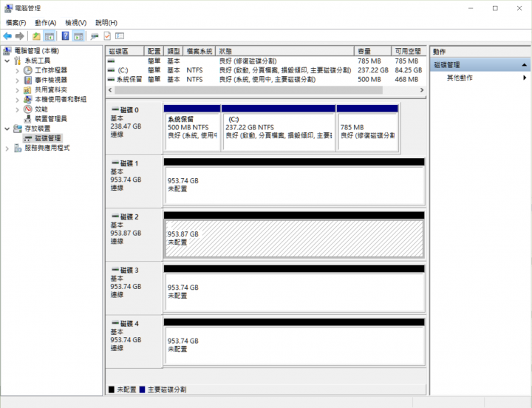Image resolution: width=532 pixels, height=408 pixels.
Task: Sort by the 檔案系統 column header
Action: 199,51
